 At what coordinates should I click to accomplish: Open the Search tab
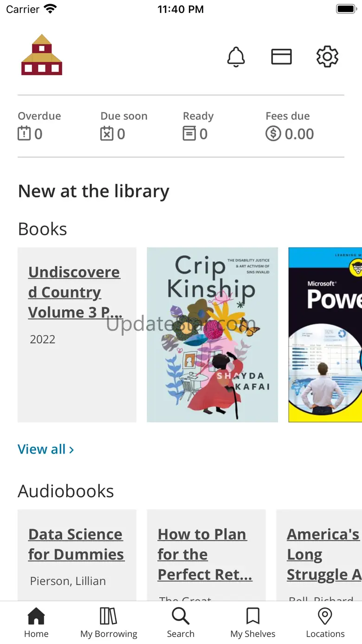[x=181, y=623]
